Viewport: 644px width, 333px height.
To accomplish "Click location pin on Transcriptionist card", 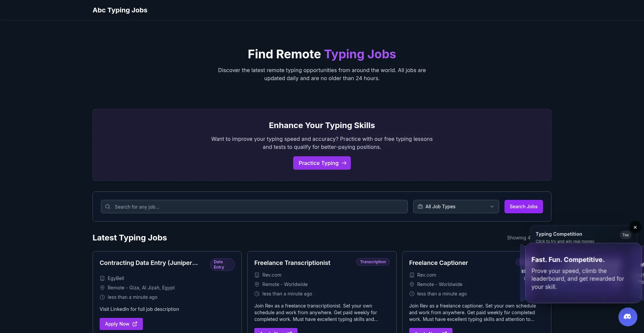I will [x=257, y=284].
